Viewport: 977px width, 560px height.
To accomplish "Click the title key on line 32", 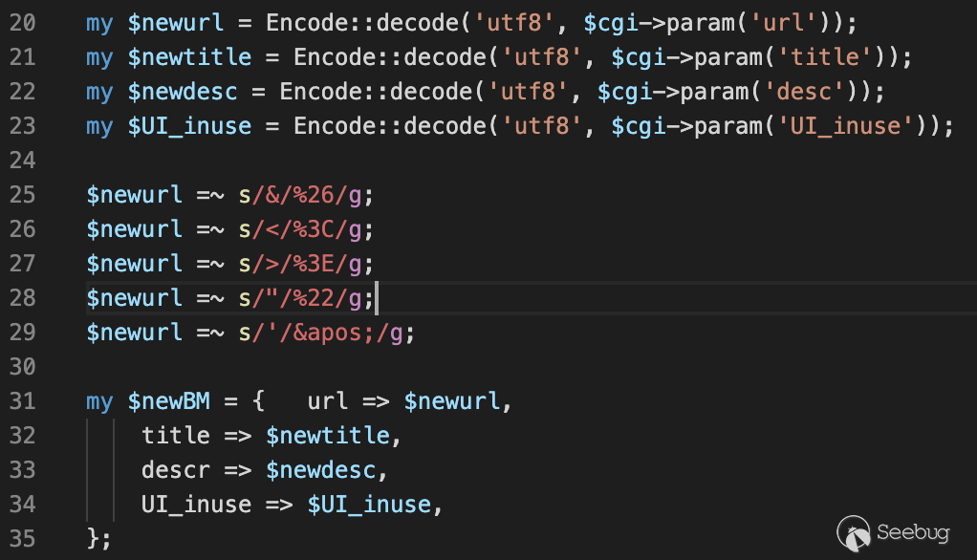I will tap(175, 436).
